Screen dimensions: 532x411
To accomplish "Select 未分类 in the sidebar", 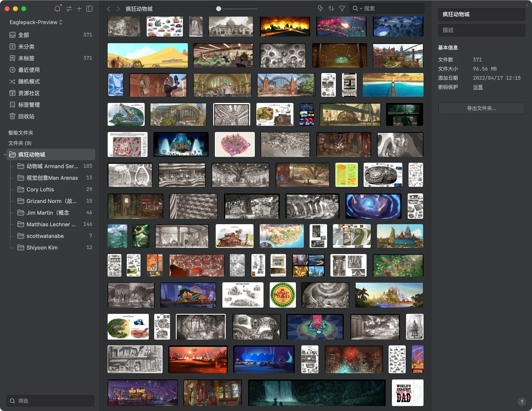I will point(51,46).
